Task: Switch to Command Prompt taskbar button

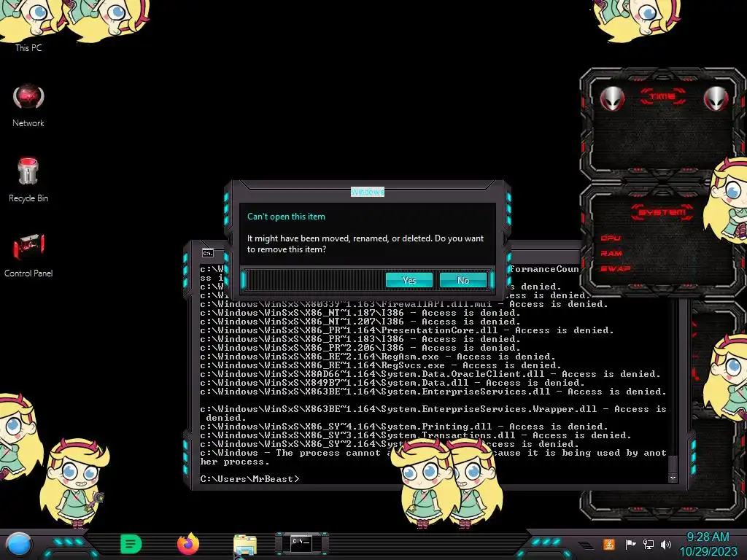Action: click(x=301, y=543)
